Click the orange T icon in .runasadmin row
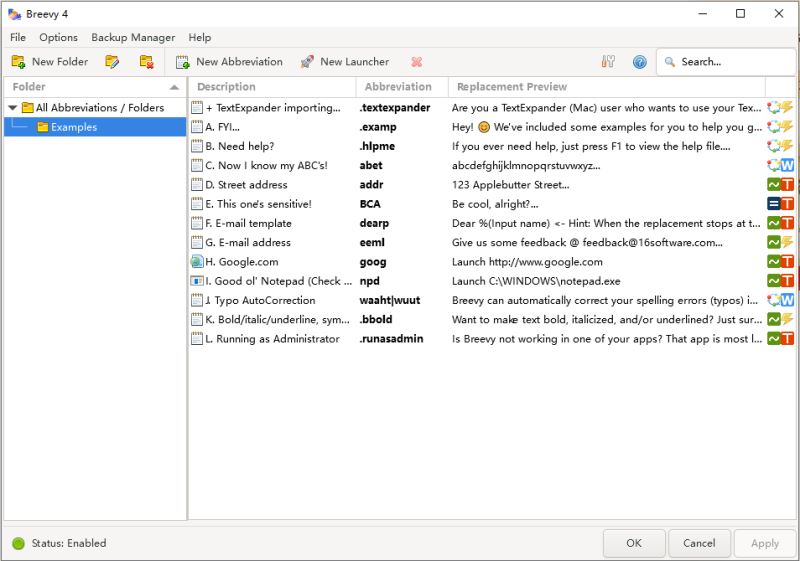This screenshot has width=800, height=561. (x=787, y=339)
